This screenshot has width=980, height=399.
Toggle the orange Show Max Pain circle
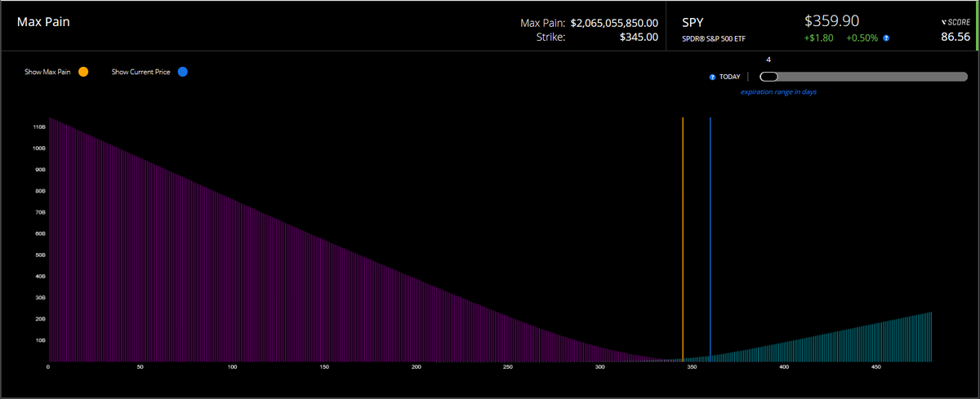pyautogui.click(x=83, y=73)
